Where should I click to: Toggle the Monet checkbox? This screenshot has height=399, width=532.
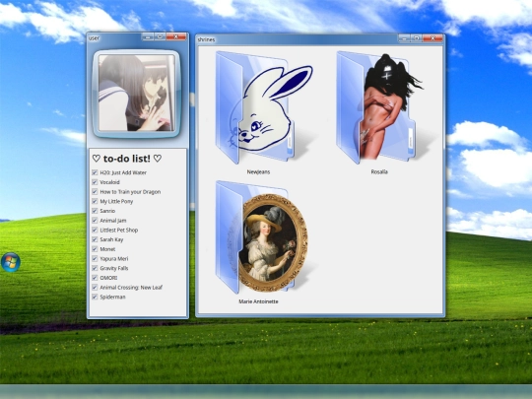95,248
